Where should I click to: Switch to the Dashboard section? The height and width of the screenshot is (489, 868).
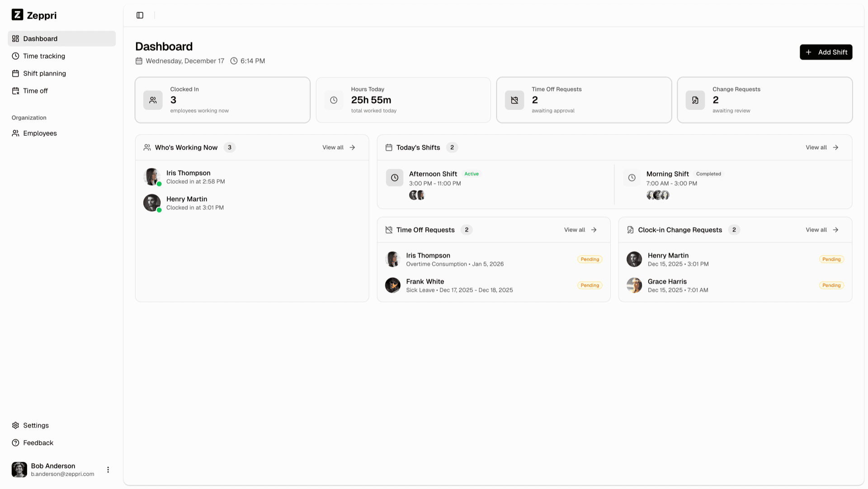click(x=40, y=38)
